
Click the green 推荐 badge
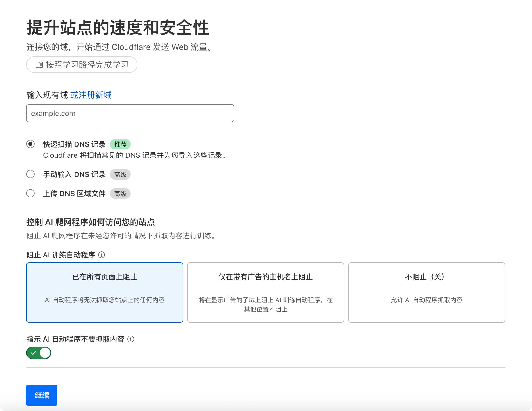(x=120, y=144)
